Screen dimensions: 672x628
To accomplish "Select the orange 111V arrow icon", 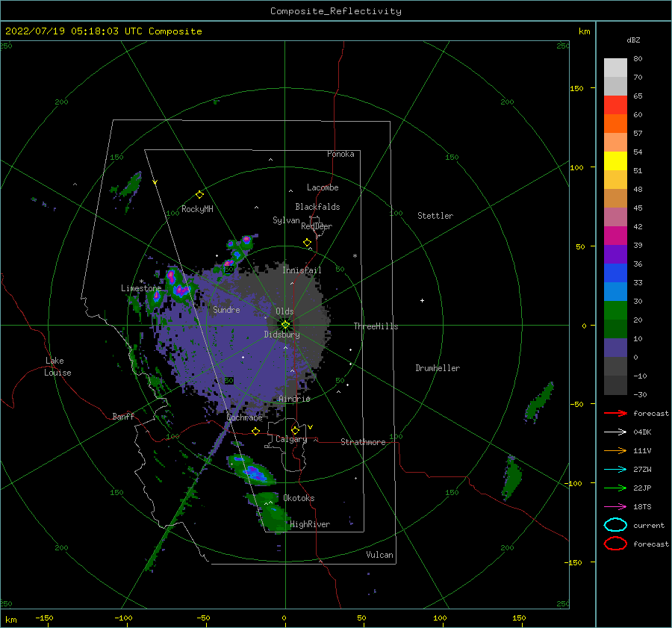I will (x=615, y=450).
